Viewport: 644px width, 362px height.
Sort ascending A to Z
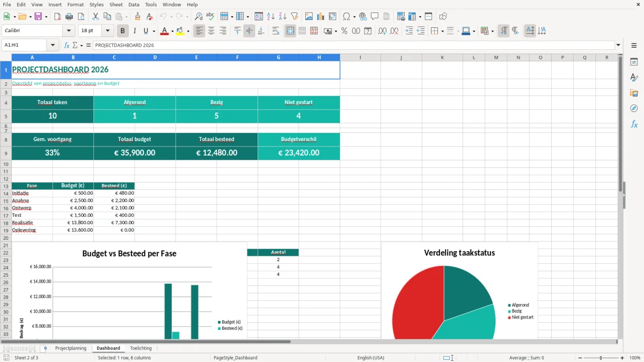[x=271, y=17]
